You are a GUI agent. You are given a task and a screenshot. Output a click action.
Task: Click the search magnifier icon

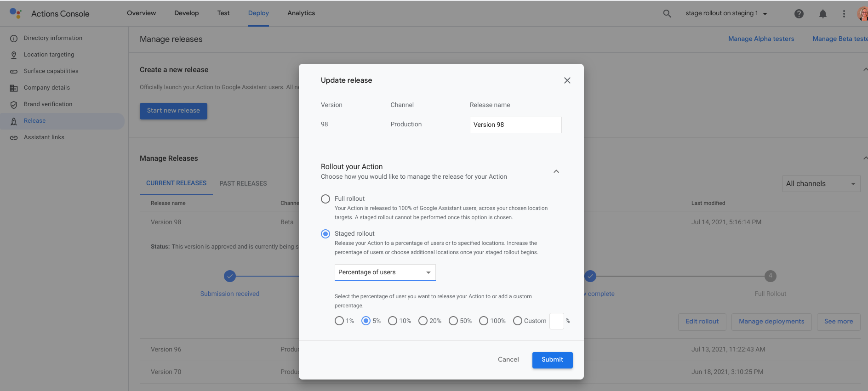(667, 14)
